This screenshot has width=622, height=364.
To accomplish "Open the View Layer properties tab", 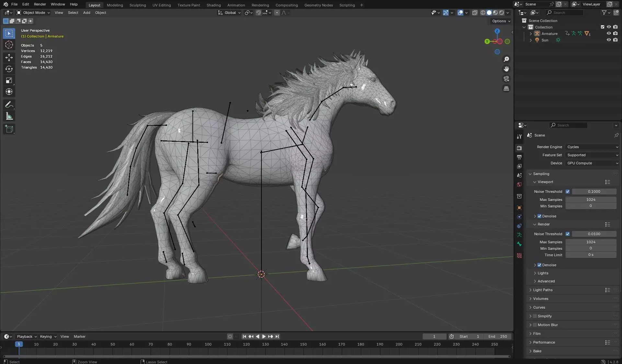I will coord(519,166).
